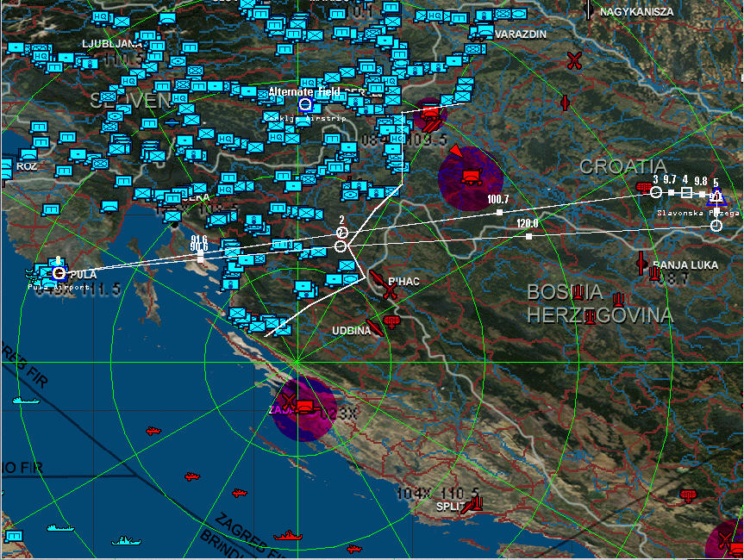Click the red triangle marker above purple circle

click(x=455, y=152)
